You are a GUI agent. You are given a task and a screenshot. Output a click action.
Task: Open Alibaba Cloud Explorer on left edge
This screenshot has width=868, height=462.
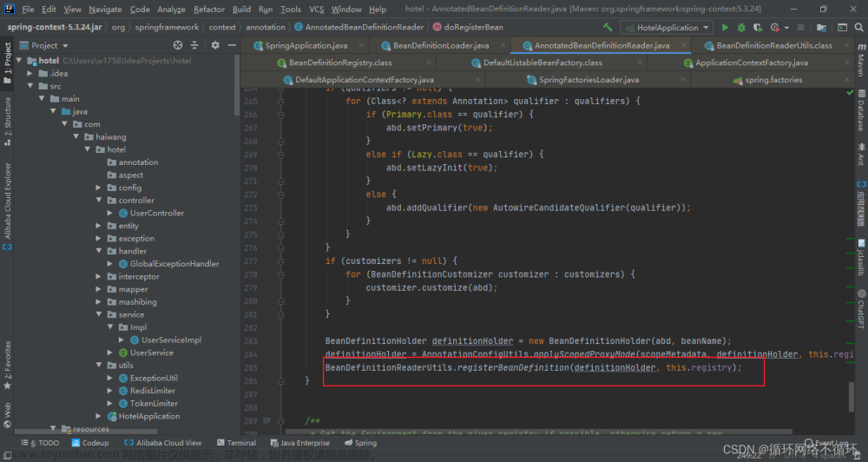8,205
